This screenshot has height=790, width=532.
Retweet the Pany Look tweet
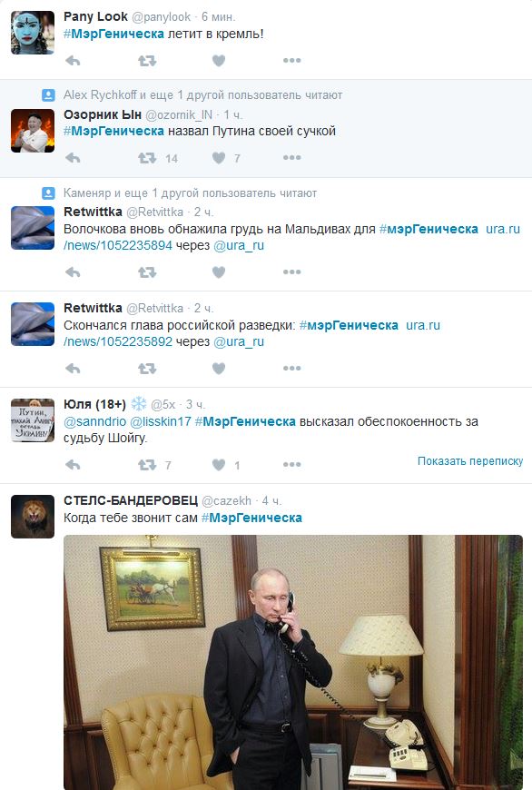click(147, 61)
